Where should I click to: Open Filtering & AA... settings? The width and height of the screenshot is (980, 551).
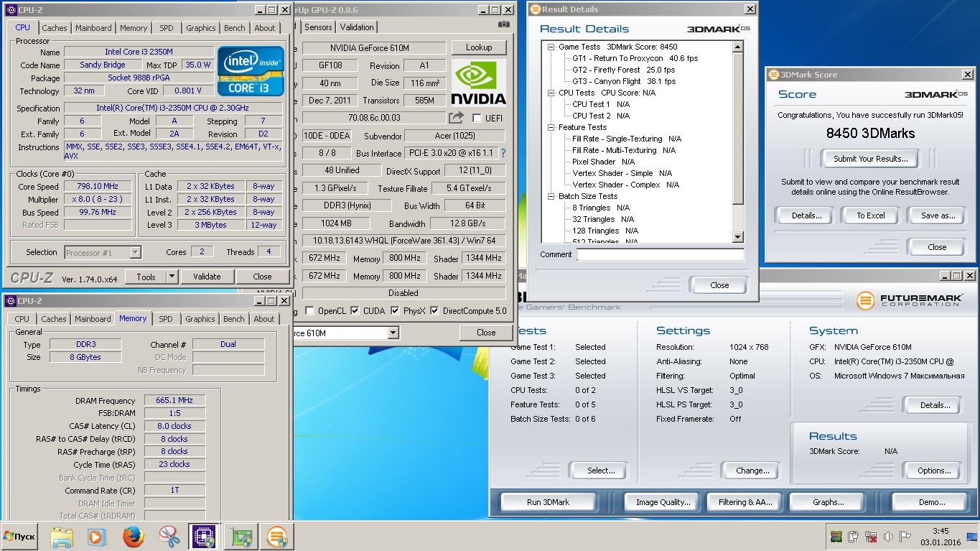pyautogui.click(x=746, y=502)
